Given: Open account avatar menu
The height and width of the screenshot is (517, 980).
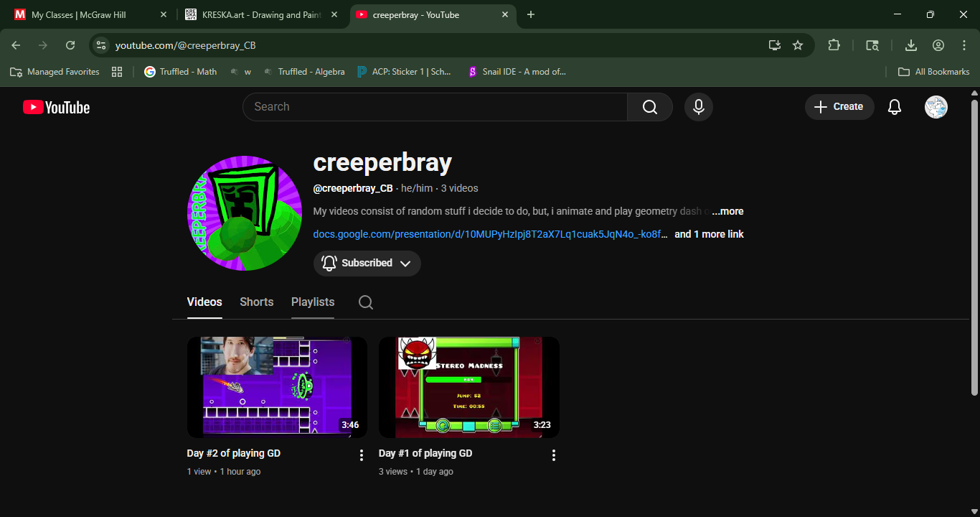Looking at the screenshot, I should [x=936, y=107].
